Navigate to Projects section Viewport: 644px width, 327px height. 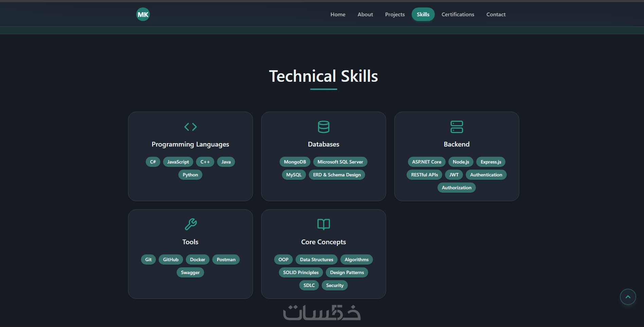point(395,14)
